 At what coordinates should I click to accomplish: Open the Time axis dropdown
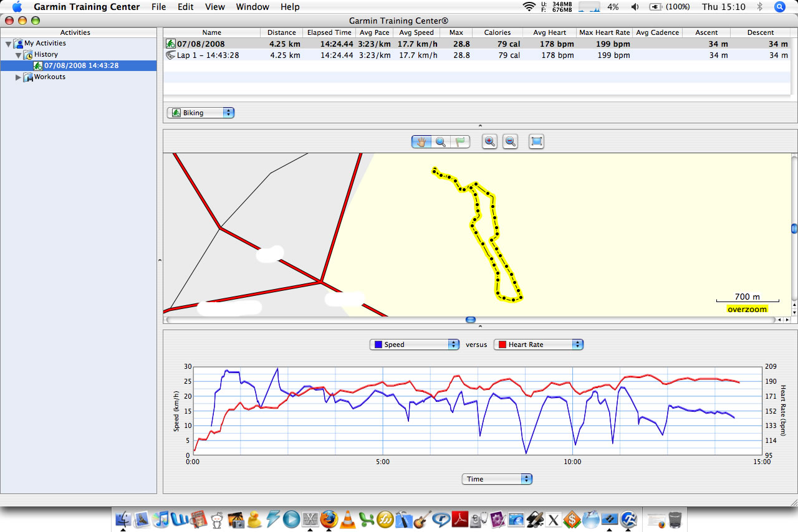click(x=497, y=479)
